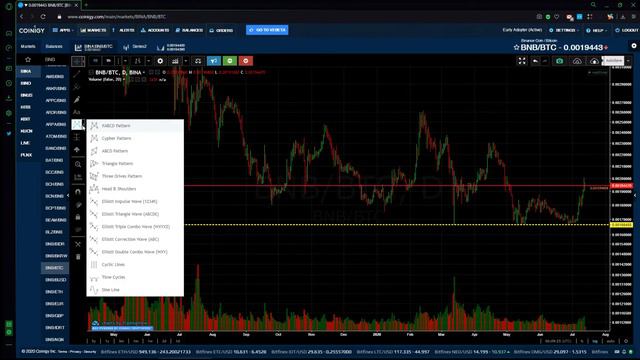The height and width of the screenshot is (360, 640).
Task: Collapse the markets sidebar arrow
Action: (68, 196)
